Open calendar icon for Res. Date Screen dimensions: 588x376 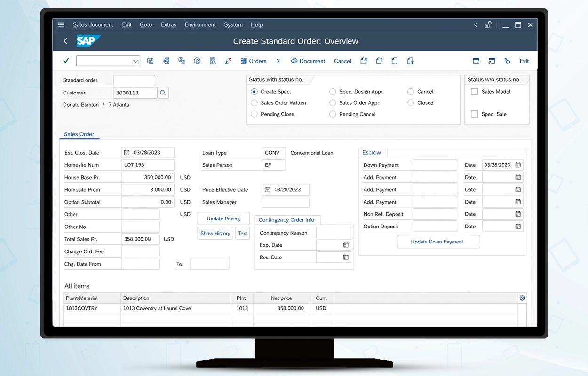(x=346, y=258)
